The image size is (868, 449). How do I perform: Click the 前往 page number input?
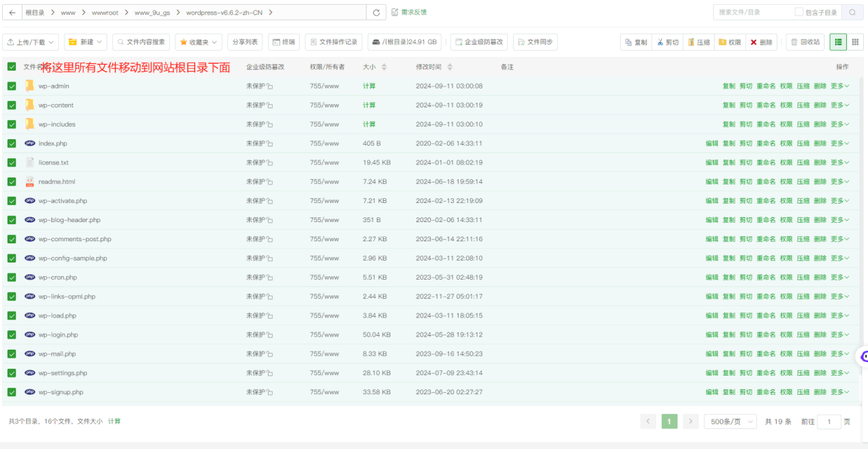[829, 422]
